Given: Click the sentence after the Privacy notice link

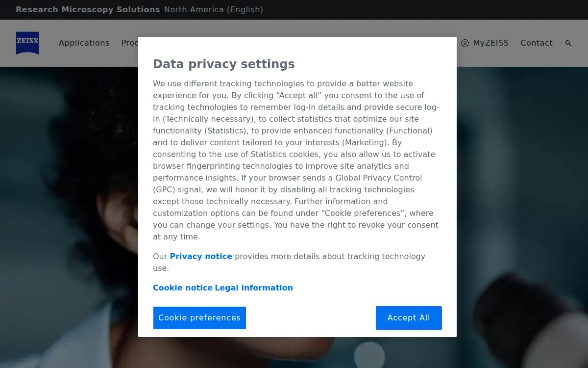Looking at the screenshot, I should click(x=289, y=262).
